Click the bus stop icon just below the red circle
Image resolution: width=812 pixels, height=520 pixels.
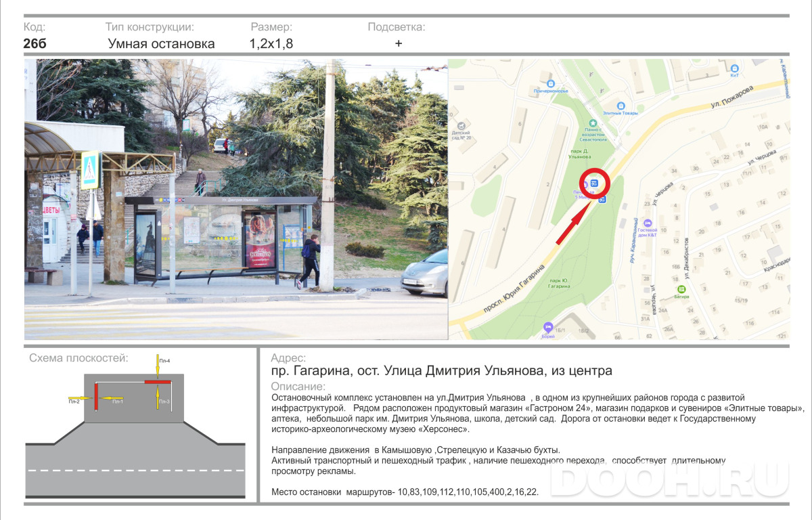(x=602, y=200)
